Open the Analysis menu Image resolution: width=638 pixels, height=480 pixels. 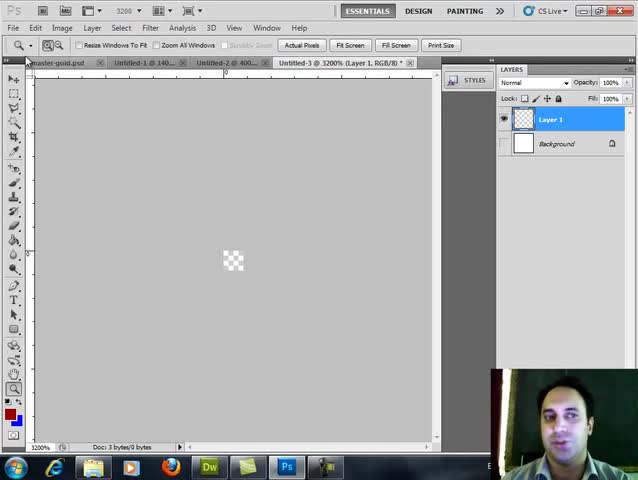[x=182, y=28]
